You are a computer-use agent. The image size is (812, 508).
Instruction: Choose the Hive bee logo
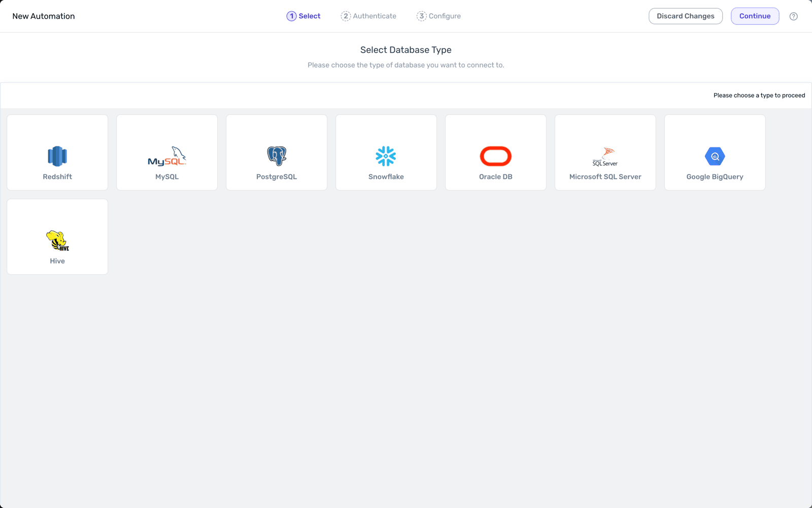point(57,240)
